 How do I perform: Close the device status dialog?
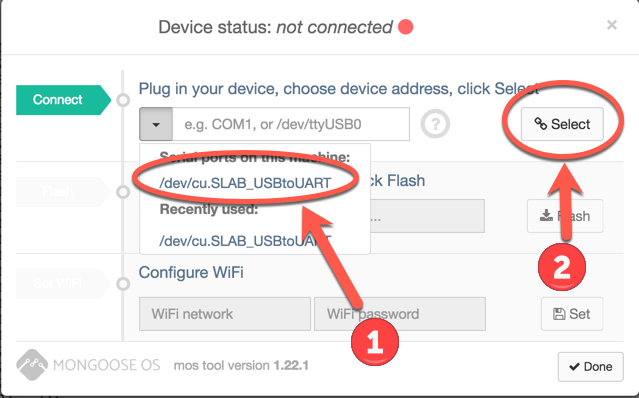(x=612, y=25)
